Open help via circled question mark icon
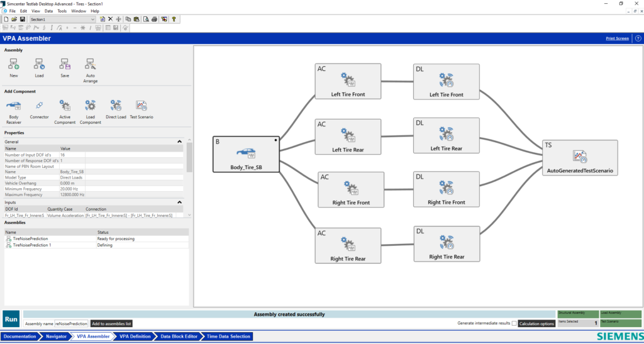This screenshot has width=644, height=344. [638, 38]
